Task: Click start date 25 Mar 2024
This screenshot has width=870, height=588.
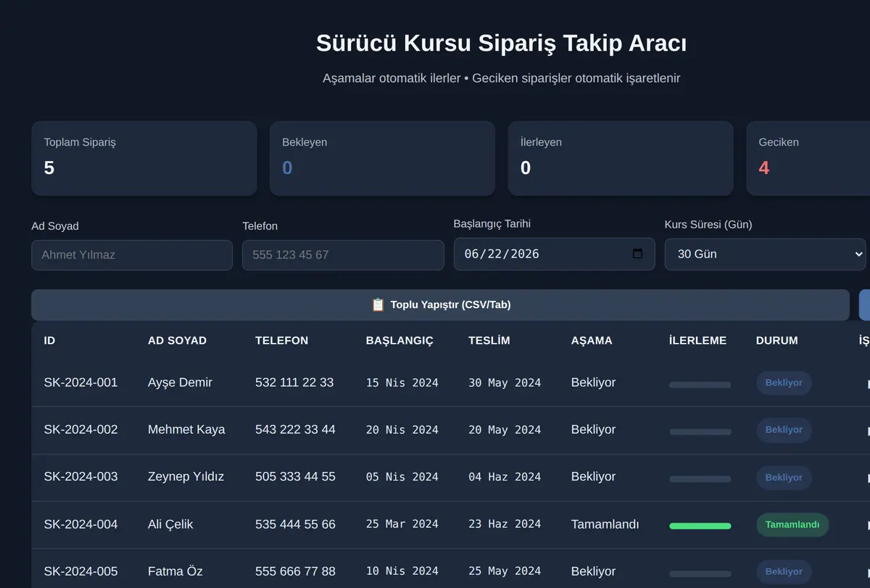Action: pos(402,524)
